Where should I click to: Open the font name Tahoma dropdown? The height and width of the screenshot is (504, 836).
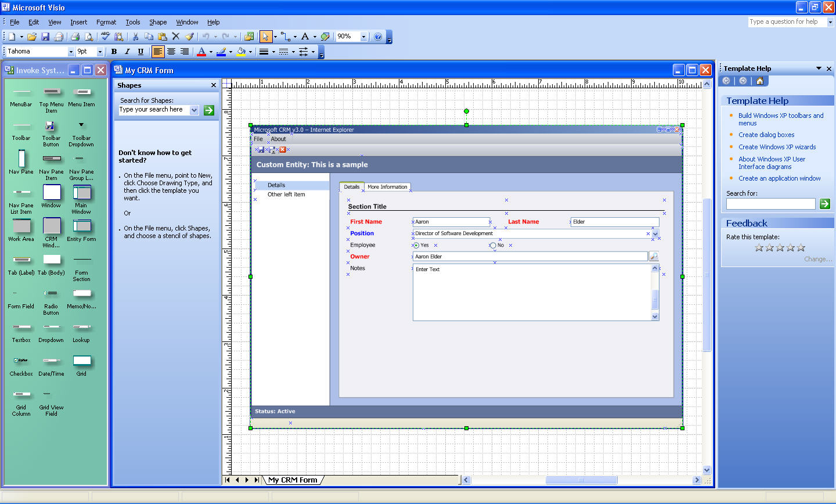click(x=71, y=52)
